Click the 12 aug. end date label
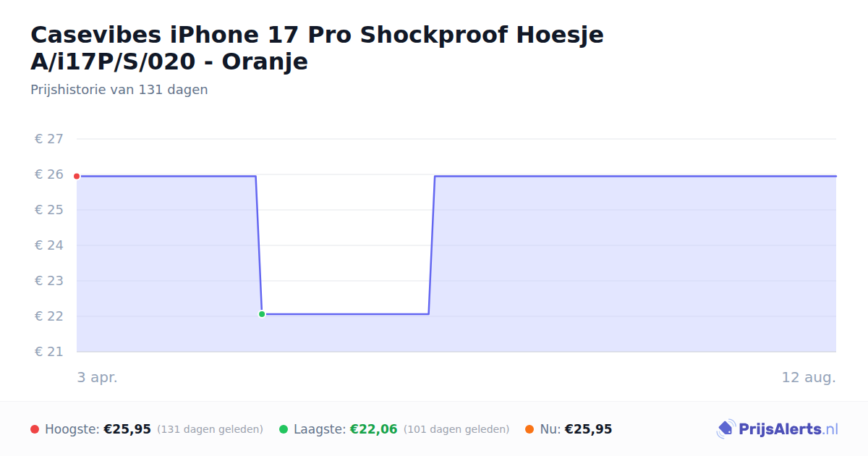The image size is (868, 456). tap(809, 378)
